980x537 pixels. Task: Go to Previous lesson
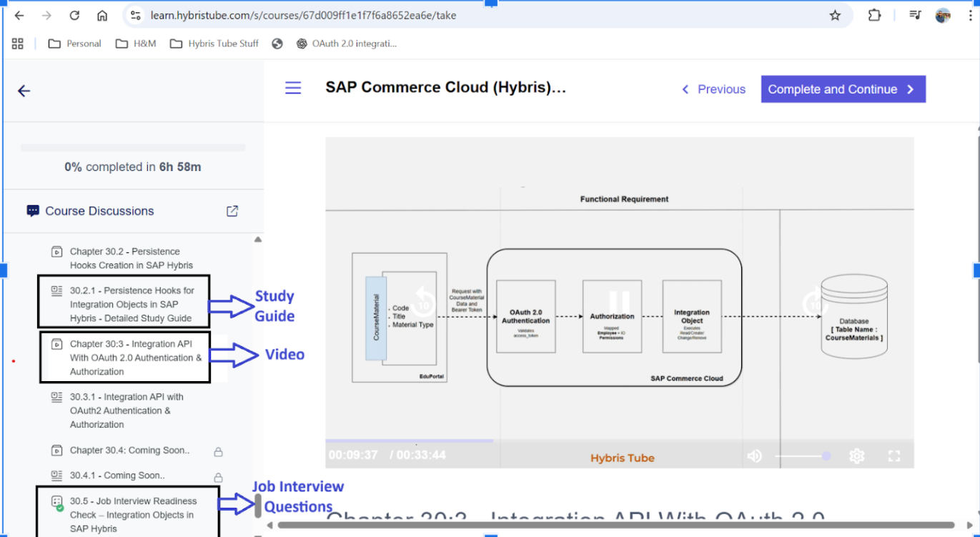click(713, 89)
